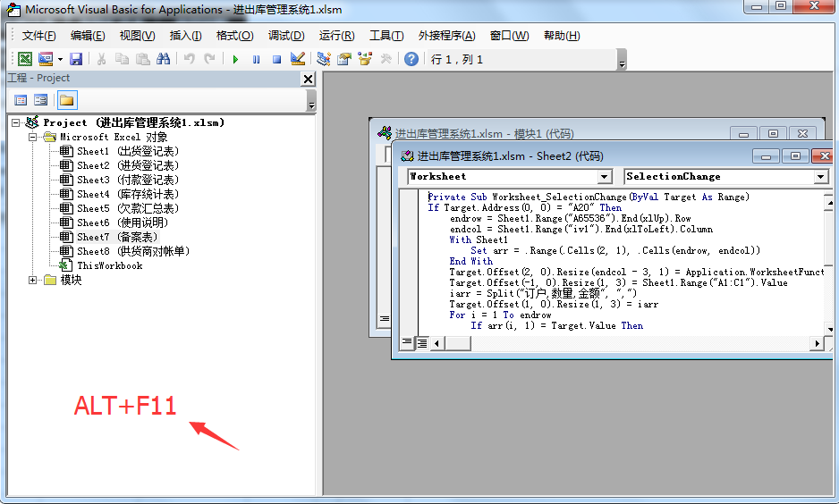The height and width of the screenshot is (504, 839).
Task: Select Sheet6 (使用说明) in the tree
Action: coord(114,223)
